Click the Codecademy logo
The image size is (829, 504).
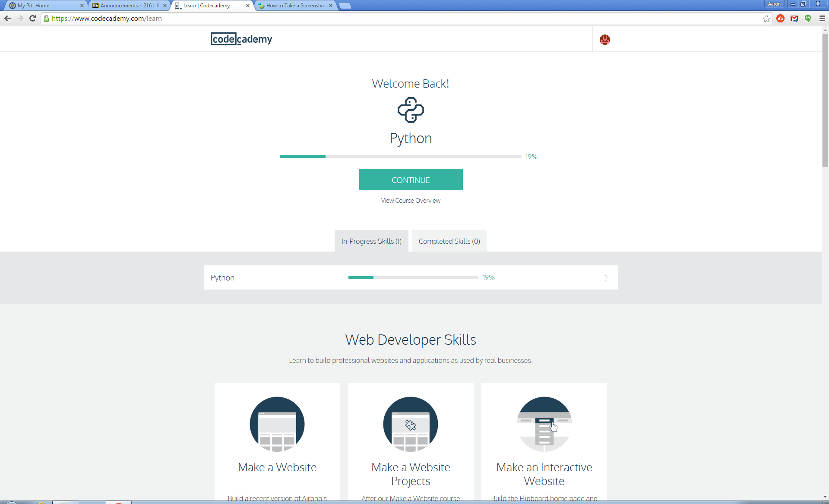(241, 39)
